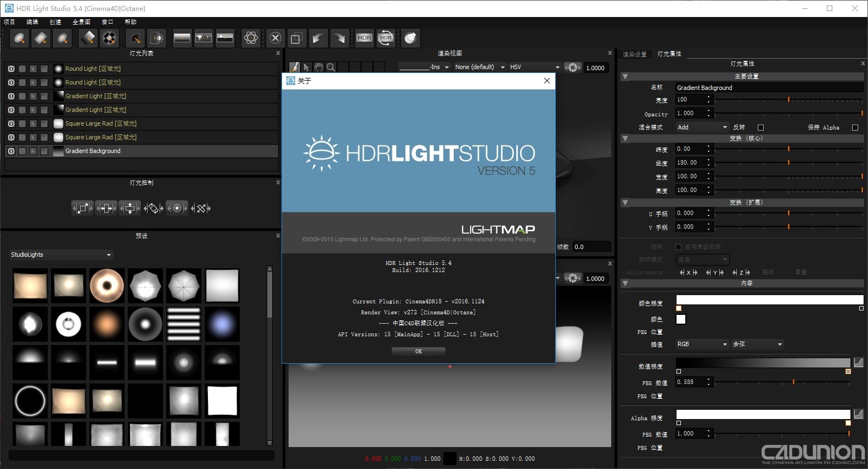This screenshot has height=469, width=868.
Task: Open the HSV color mode dropdown
Action: (x=534, y=67)
